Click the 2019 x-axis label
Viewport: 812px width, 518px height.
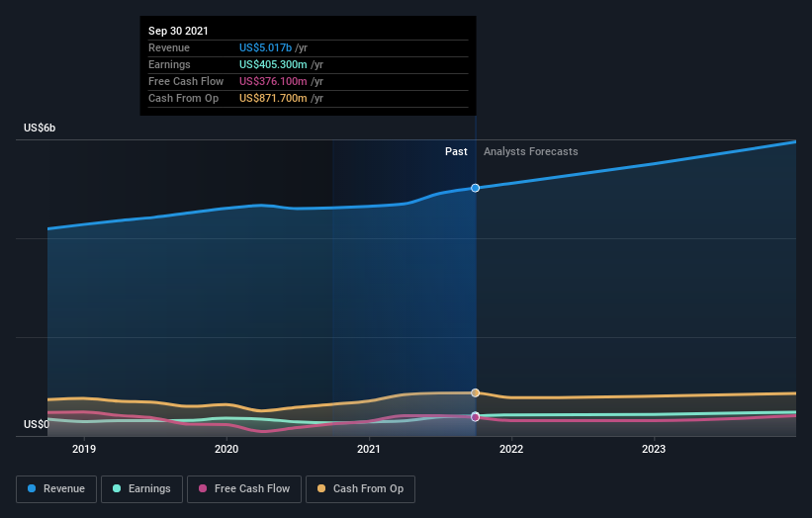tap(84, 449)
